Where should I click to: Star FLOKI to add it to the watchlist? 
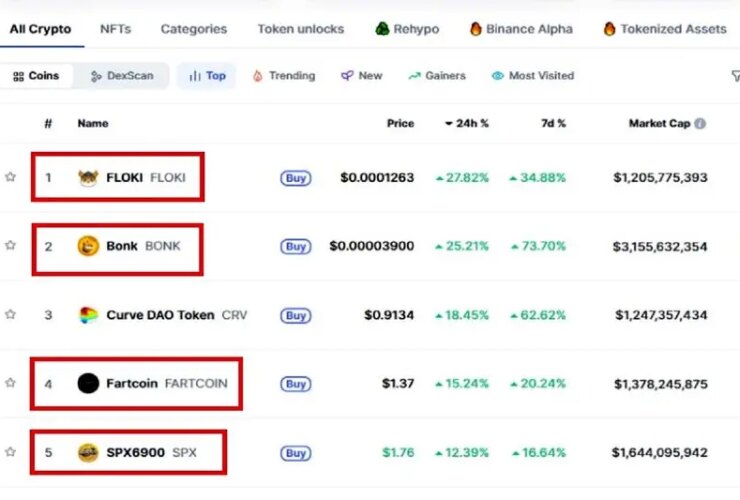click(10, 177)
